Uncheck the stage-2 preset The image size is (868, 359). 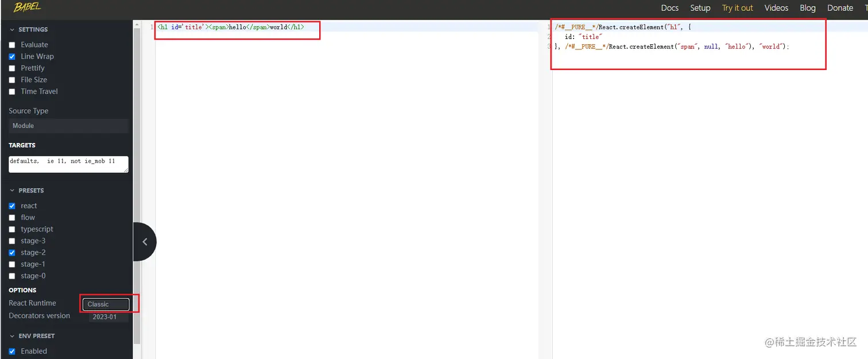point(12,253)
